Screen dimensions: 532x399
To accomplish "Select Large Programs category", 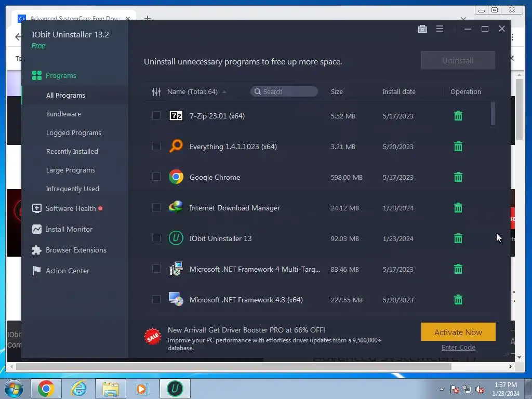I will click(71, 170).
